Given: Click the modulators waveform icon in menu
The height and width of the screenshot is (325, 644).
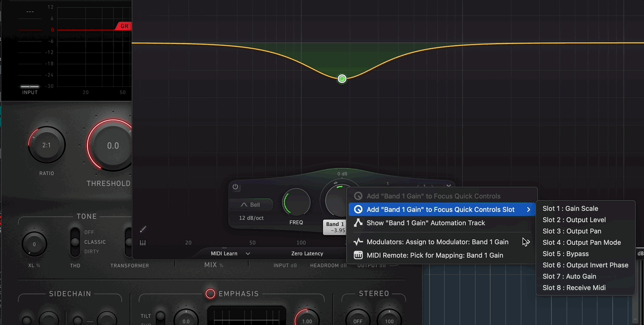Looking at the screenshot, I should tap(358, 242).
